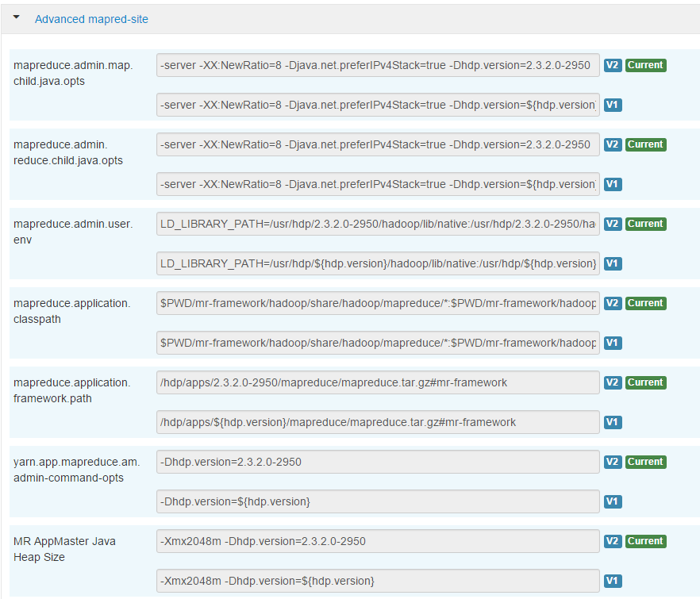Click the Current badge beside mapreduce.admin.reduce.child.java.opts
Screen dimensions: 700x599
pyautogui.click(x=645, y=144)
